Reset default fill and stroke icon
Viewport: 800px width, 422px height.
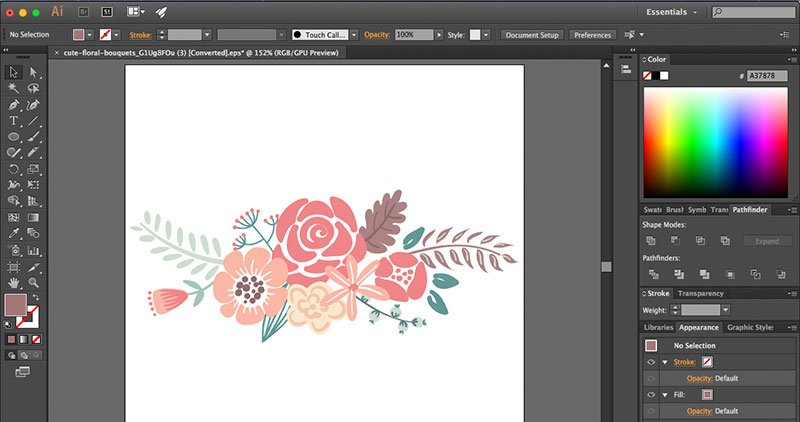point(8,325)
